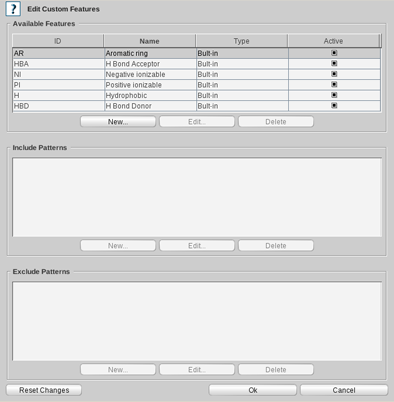Sort by the Name column header

[149, 41]
